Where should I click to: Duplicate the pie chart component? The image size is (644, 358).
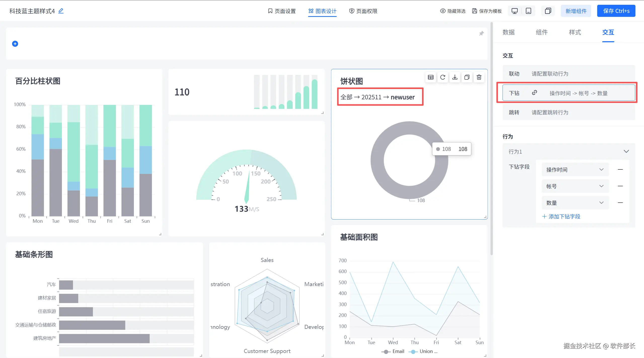tap(467, 77)
